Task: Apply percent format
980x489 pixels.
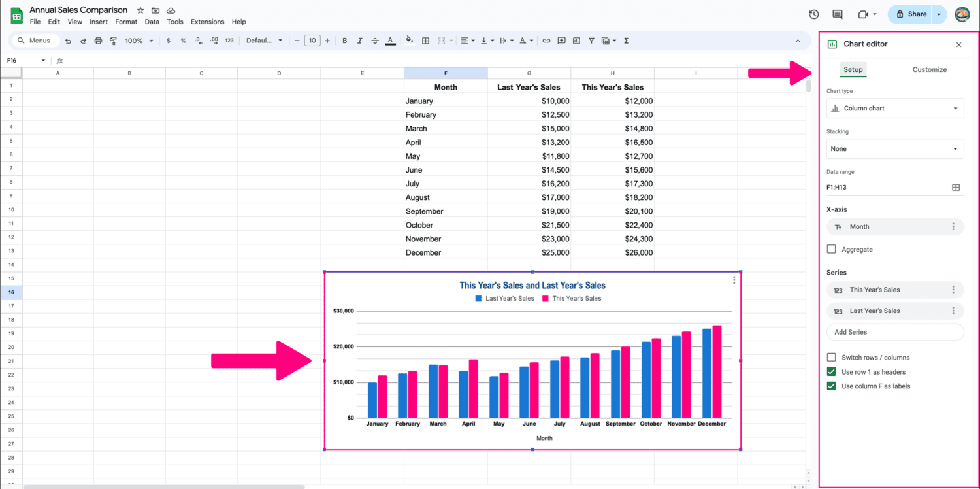Action: click(184, 41)
